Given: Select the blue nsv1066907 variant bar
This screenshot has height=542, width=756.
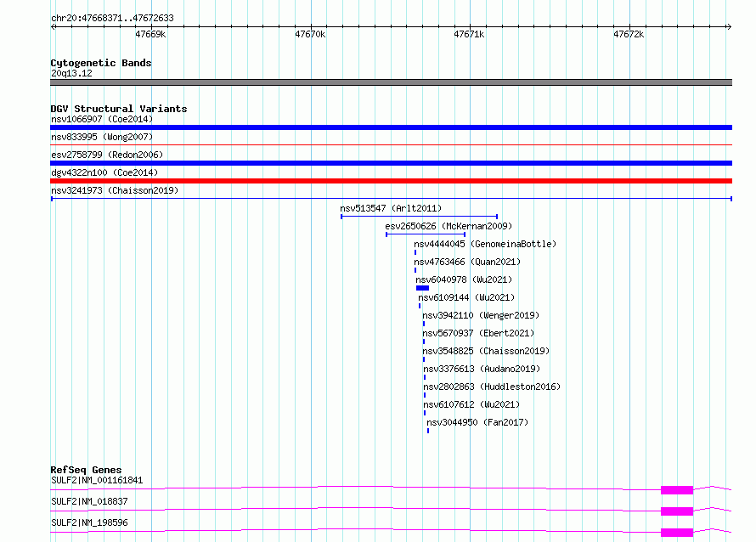Looking at the screenshot, I should point(391,127).
